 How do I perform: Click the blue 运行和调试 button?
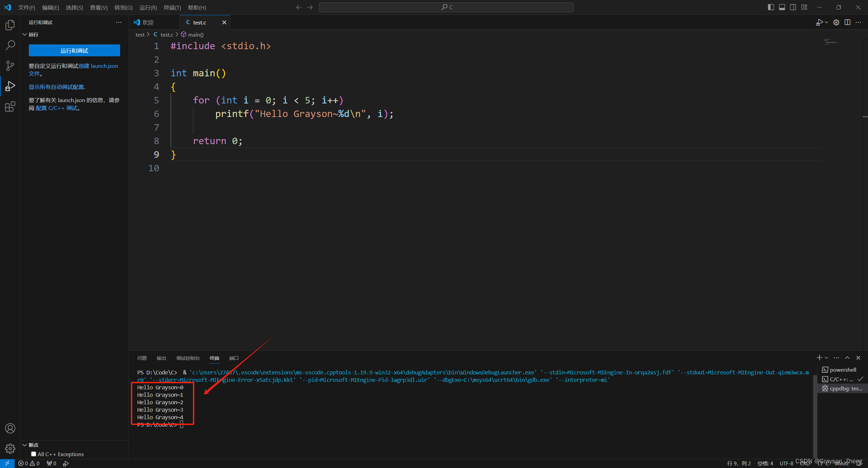(74, 51)
